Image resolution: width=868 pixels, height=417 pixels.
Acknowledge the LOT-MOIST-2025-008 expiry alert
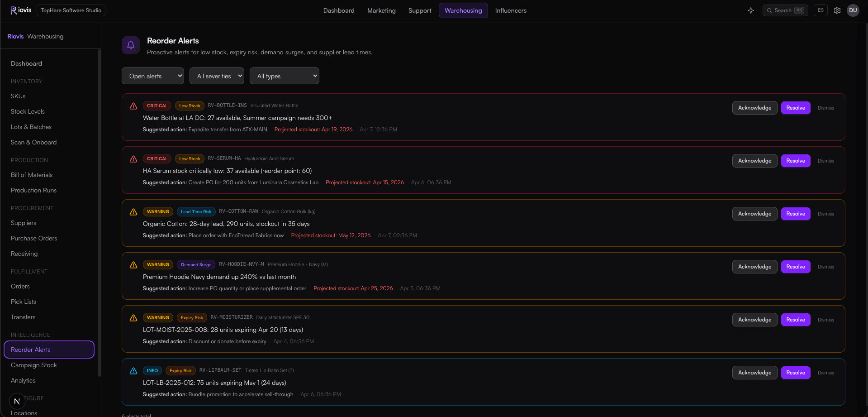pos(755,320)
